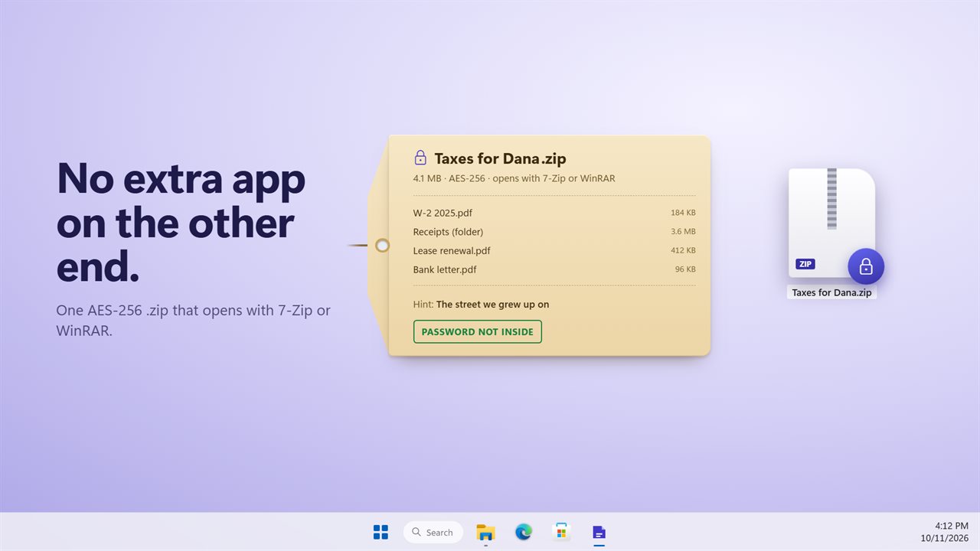Click the One AES-256 .zip subtitle text
The image size is (980, 551).
tap(193, 321)
